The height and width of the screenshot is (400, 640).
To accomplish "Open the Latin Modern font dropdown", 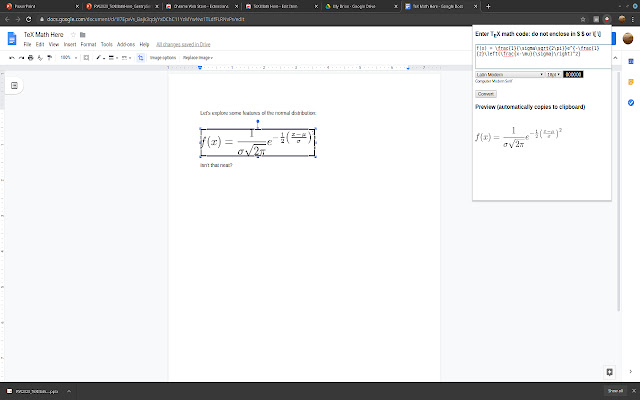I will pyautogui.click(x=510, y=74).
